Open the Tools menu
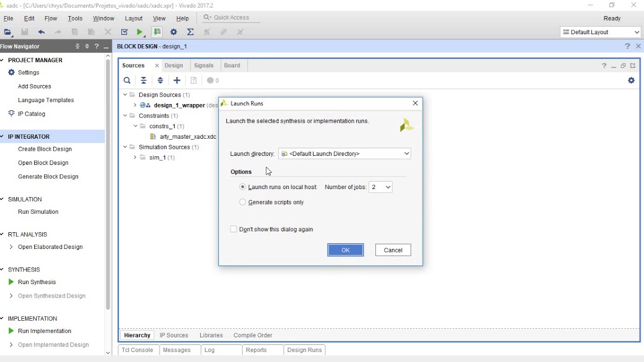 pyautogui.click(x=75, y=19)
